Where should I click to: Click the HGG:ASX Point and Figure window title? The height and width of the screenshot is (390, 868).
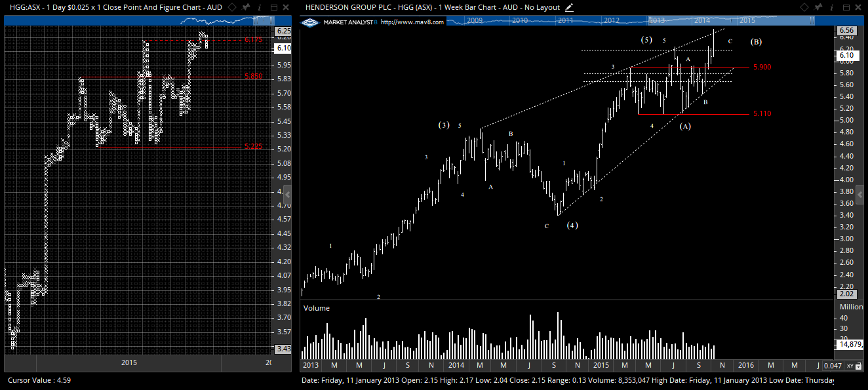pos(115,7)
